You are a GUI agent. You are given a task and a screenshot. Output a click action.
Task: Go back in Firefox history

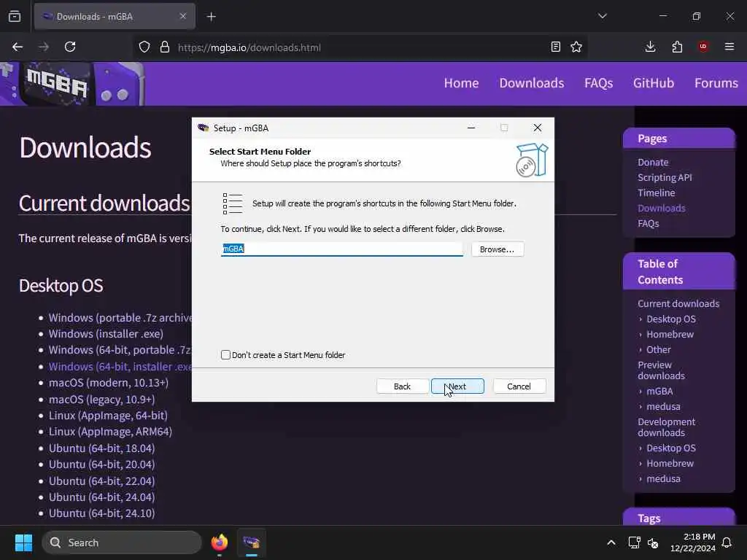(x=18, y=47)
